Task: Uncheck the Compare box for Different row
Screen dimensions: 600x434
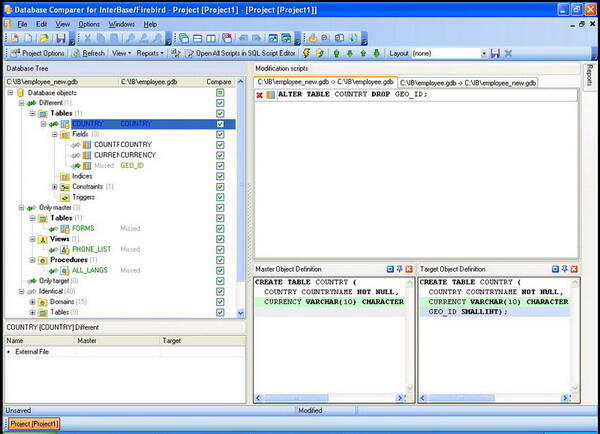Action: coord(220,103)
